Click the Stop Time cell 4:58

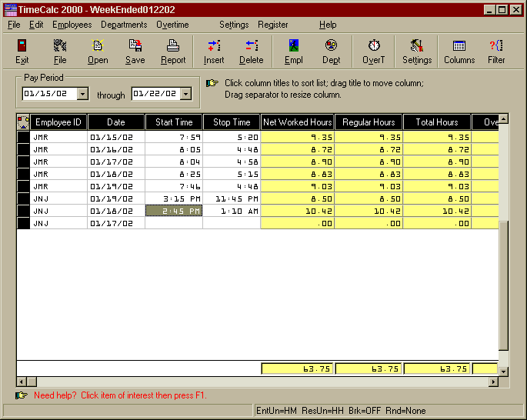[x=232, y=162]
